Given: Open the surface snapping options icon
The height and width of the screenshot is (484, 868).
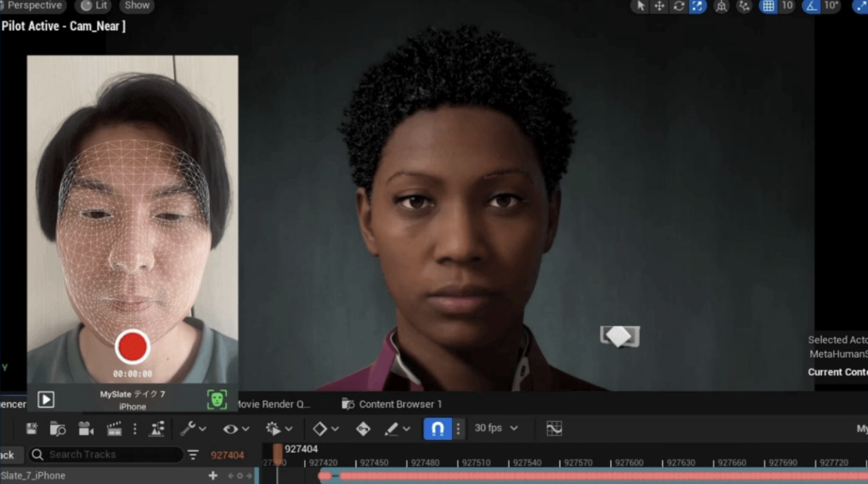Looking at the screenshot, I should [x=744, y=6].
